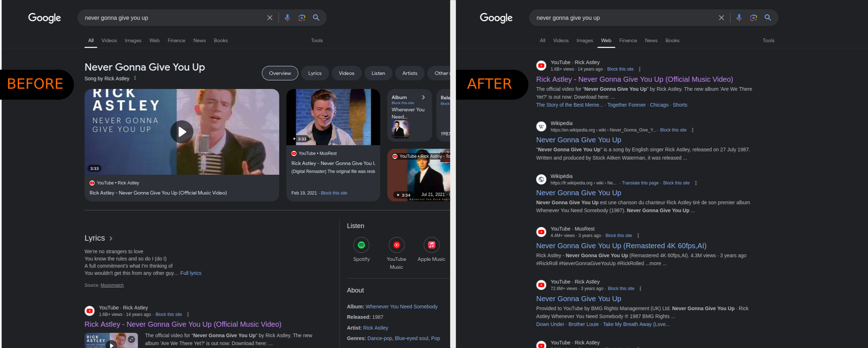Open more options for Wikipedia result
Image resolution: width=868 pixels, height=348 pixels.
point(693,130)
